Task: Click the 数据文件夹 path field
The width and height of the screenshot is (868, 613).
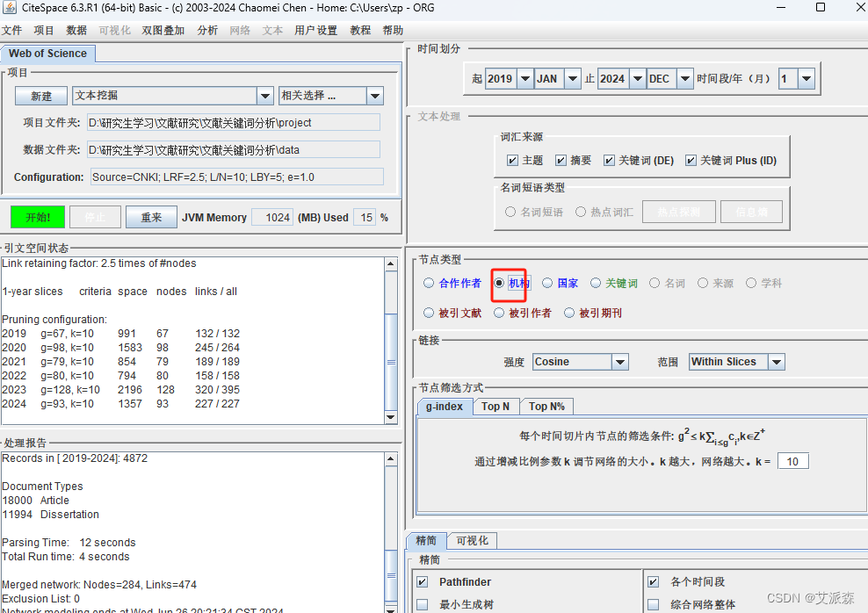Action: [234, 149]
